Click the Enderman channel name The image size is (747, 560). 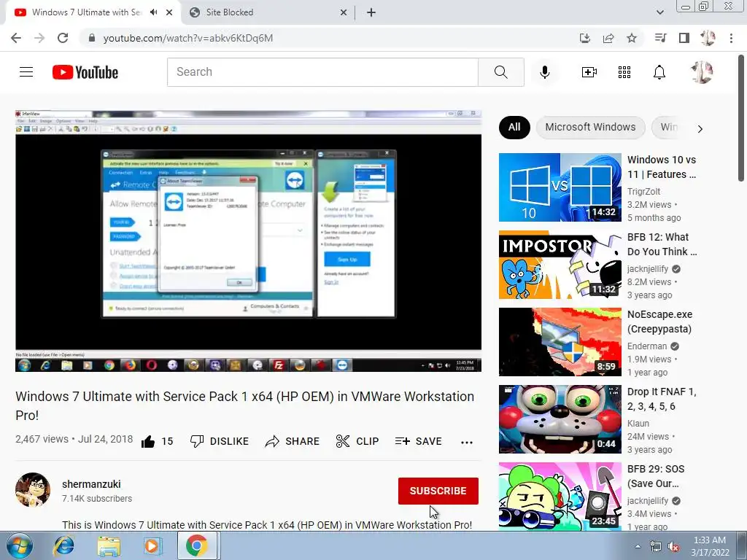[x=647, y=346]
